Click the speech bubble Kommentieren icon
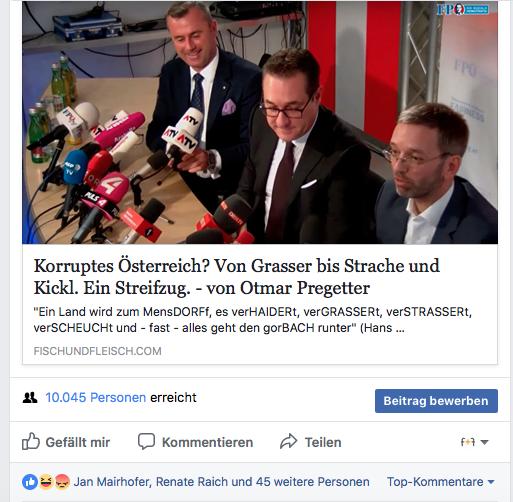 146,441
